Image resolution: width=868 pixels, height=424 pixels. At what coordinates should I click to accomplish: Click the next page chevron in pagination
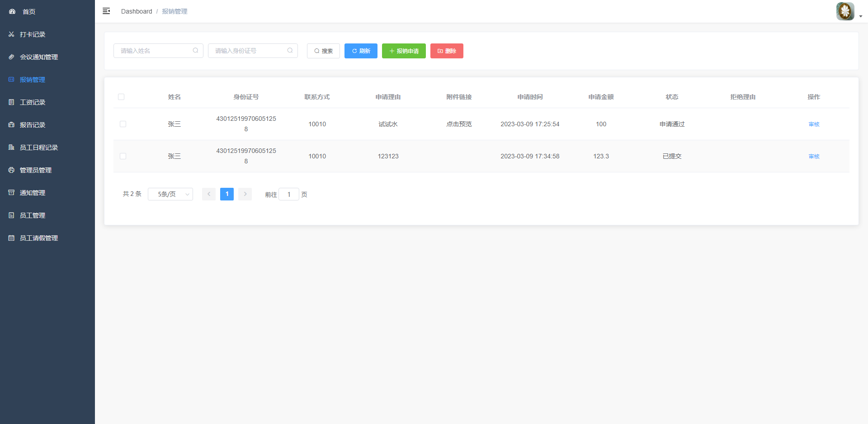pyautogui.click(x=245, y=194)
